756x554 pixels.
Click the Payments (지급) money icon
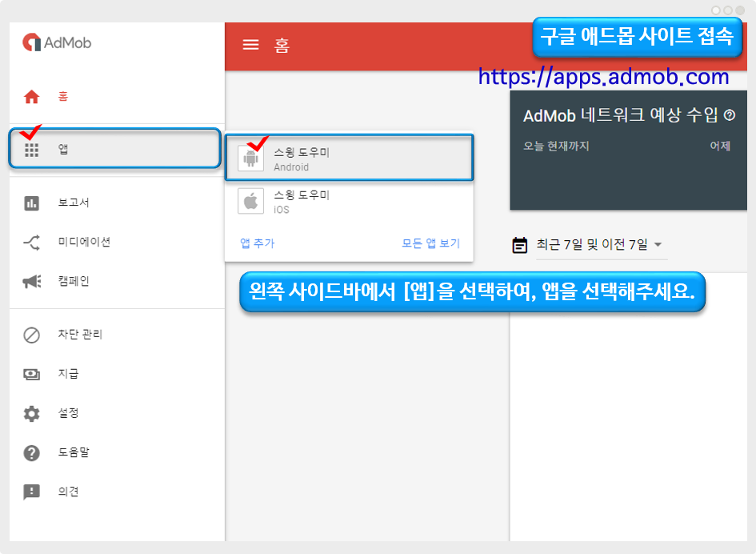(x=31, y=374)
